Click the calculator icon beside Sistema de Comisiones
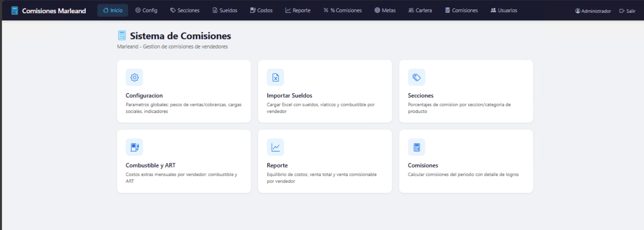This screenshot has width=644, height=230. [122, 36]
